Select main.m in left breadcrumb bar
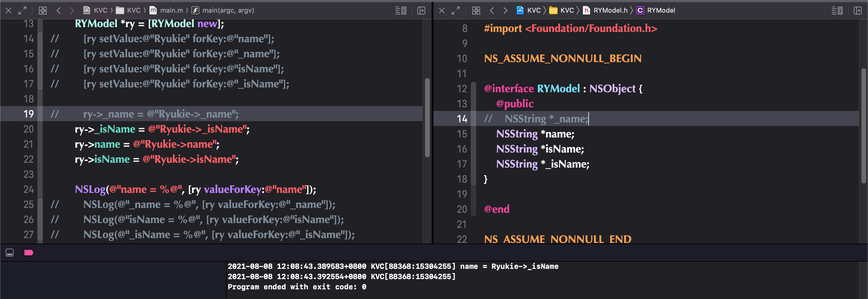The width and height of the screenshot is (868, 299). pyautogui.click(x=166, y=11)
